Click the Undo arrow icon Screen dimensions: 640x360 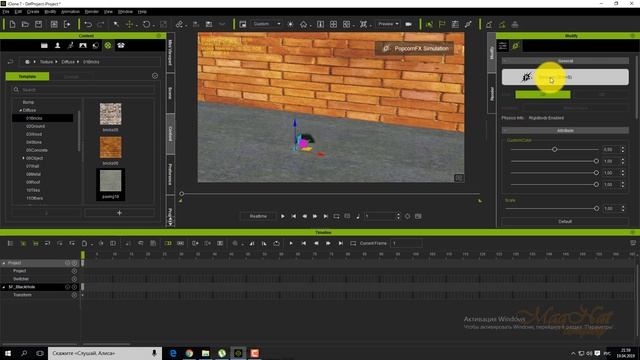pyautogui.click(x=88, y=24)
